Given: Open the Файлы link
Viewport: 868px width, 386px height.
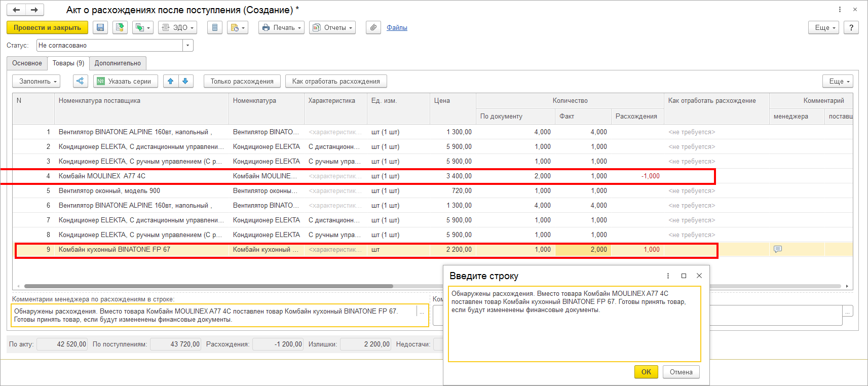Looking at the screenshot, I should coord(397,28).
